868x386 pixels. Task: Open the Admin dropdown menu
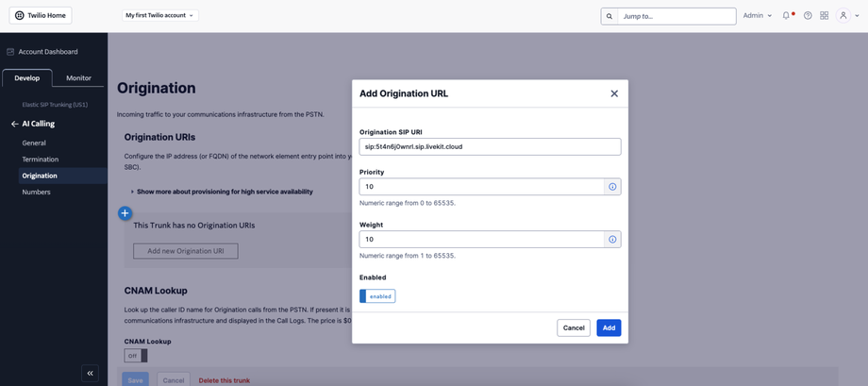[758, 16]
